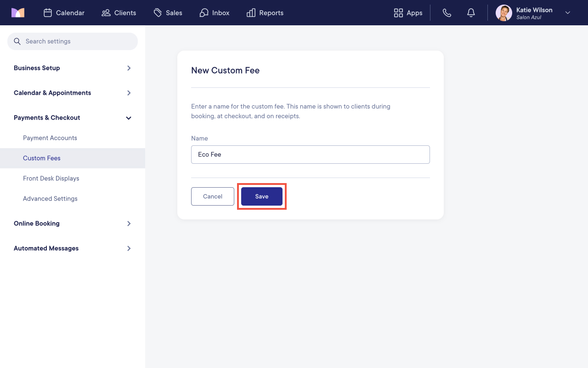Go to the Inbox

[x=215, y=13]
